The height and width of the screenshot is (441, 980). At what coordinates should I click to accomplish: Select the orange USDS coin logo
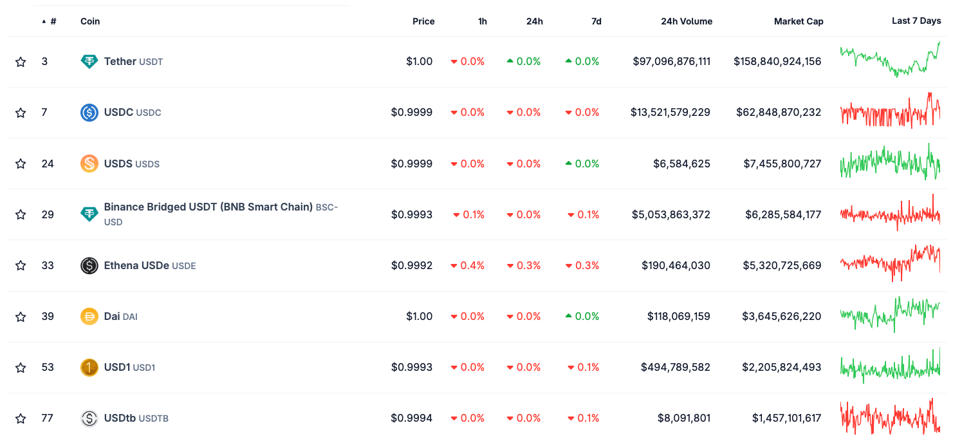[x=89, y=164]
